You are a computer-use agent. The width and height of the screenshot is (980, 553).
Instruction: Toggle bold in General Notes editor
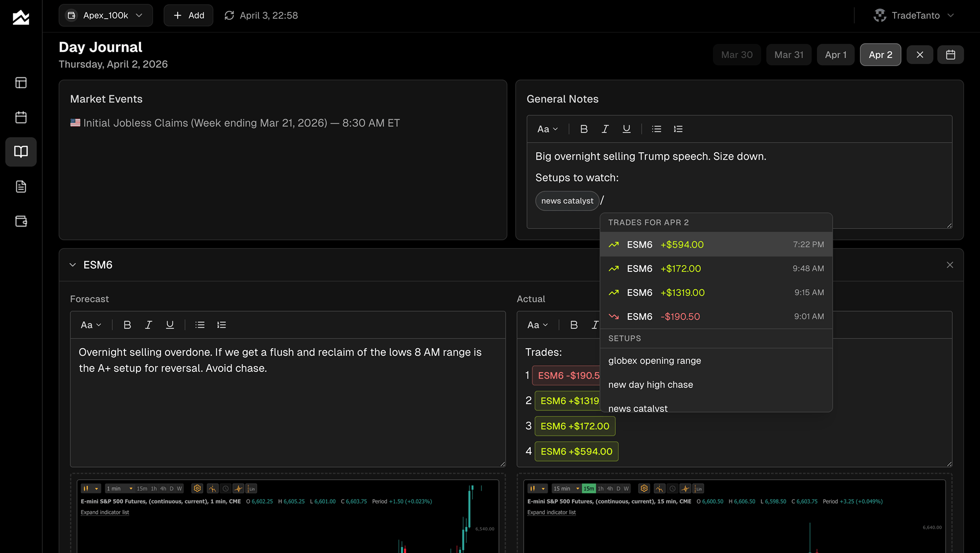click(x=584, y=129)
